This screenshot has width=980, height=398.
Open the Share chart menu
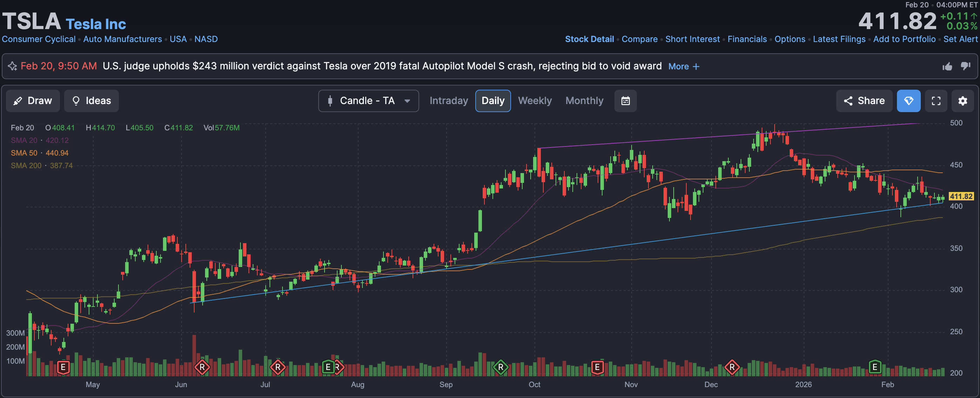point(864,101)
